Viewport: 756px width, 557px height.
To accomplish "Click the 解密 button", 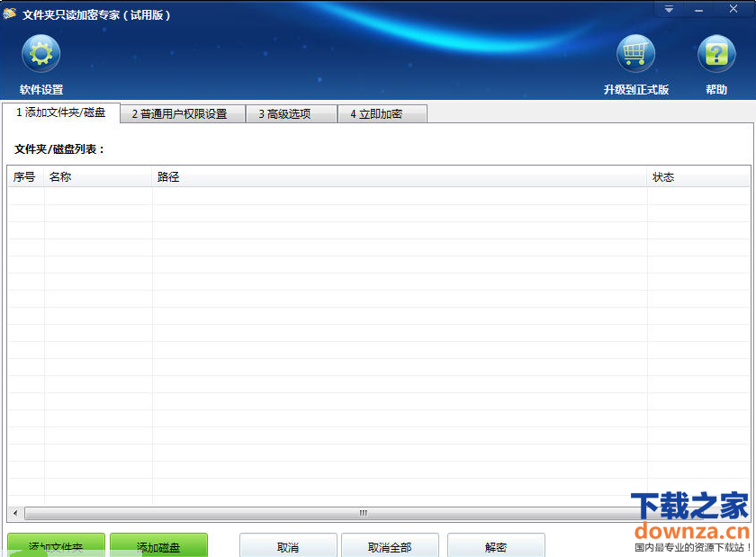I will (x=496, y=545).
